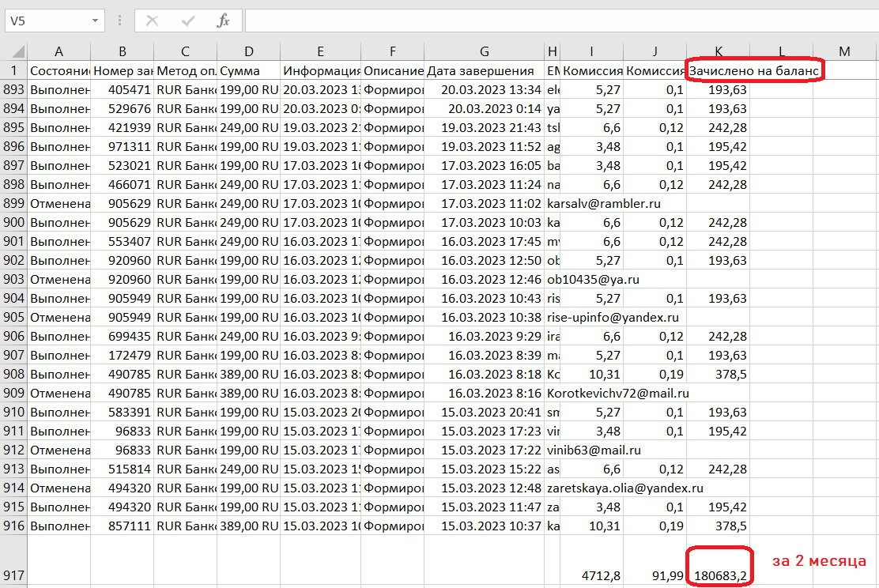Screen dimensions: 879x588
Task: Select column B header
Action: (x=123, y=51)
